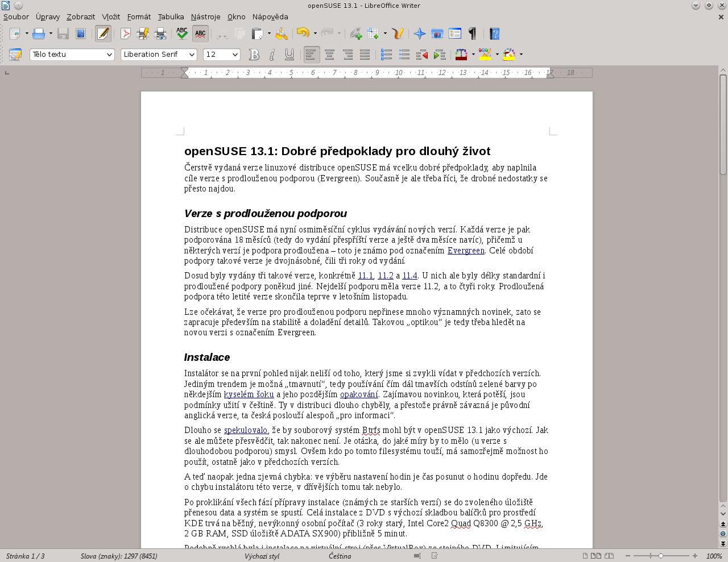The image size is (728, 562).
Task: Open 'kyselém šoku' link
Action: (x=249, y=394)
